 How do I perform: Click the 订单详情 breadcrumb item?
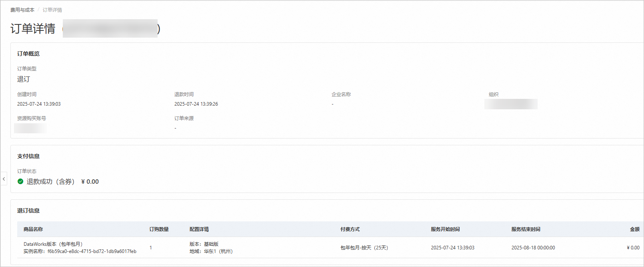(52, 10)
